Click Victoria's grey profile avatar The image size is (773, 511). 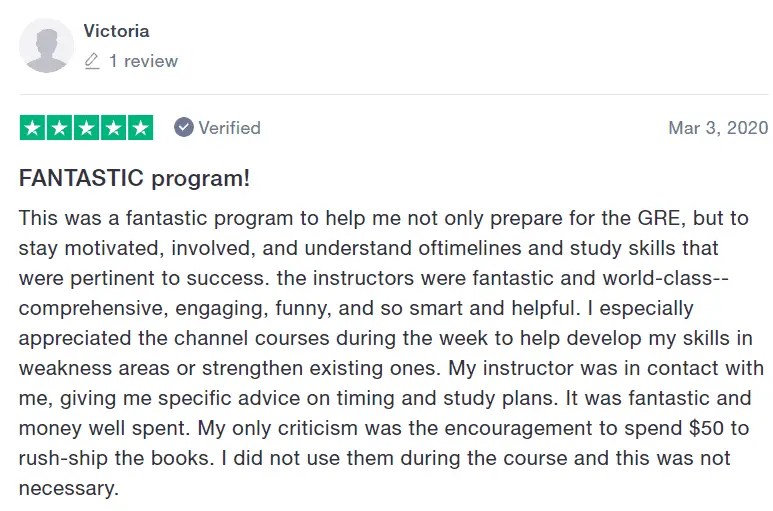pyautogui.click(x=47, y=46)
